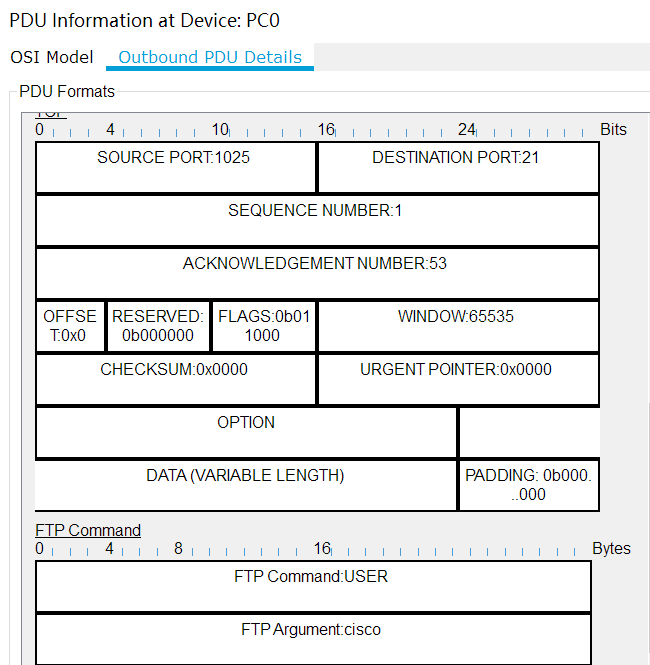Select the RESERVED:0b000000 cell
650x665 pixels.
[x=158, y=326]
